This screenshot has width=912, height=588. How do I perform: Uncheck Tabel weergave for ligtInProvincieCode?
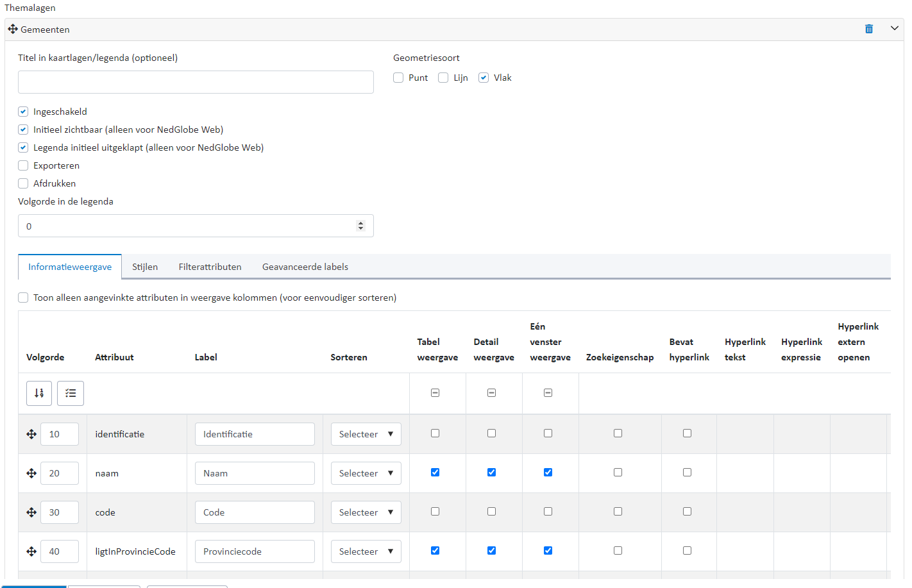pyautogui.click(x=435, y=551)
